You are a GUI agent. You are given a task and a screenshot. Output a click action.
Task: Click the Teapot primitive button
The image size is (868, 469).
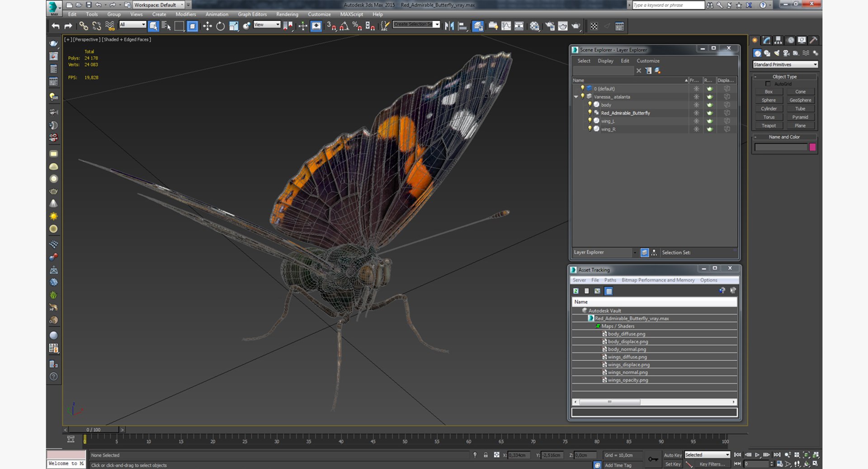click(769, 126)
